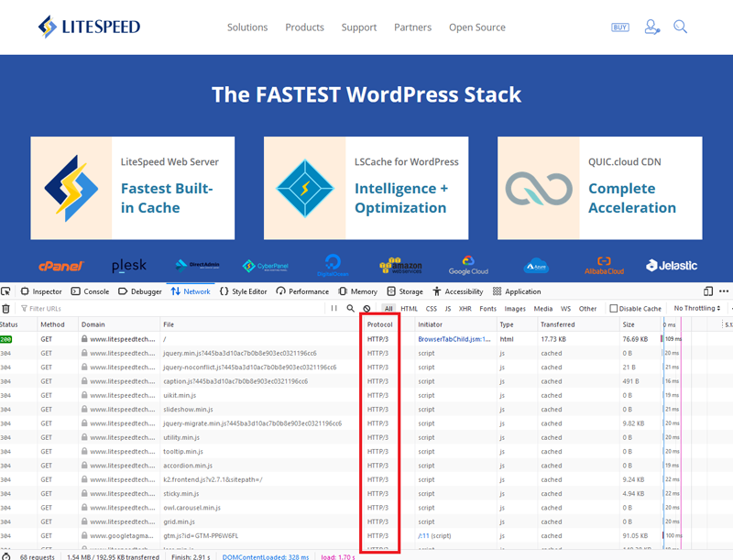This screenshot has width=733, height=560.
Task: Switch to the Console tab
Action: pos(90,291)
